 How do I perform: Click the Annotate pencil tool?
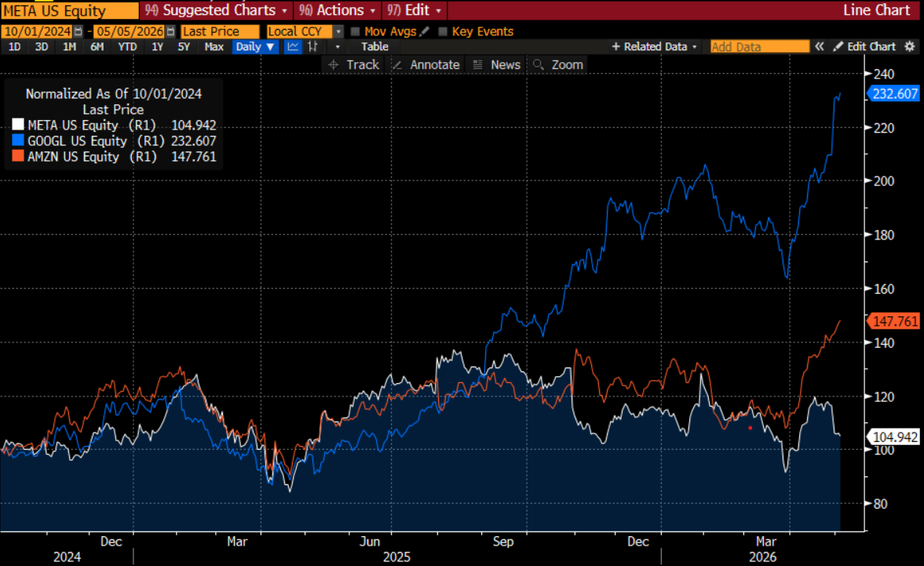(426, 65)
